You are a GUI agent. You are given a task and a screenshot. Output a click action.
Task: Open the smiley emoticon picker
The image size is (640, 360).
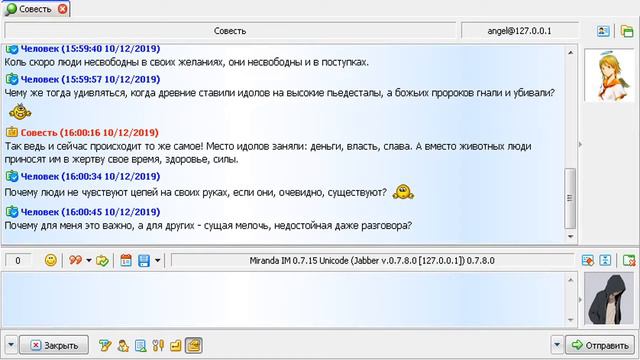tap(51, 260)
